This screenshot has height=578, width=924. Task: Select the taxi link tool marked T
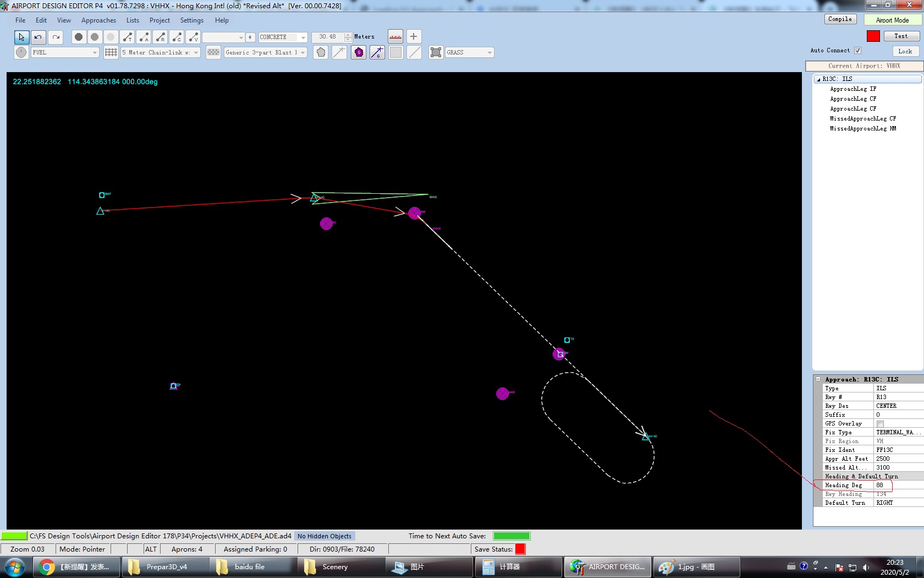[x=127, y=37]
